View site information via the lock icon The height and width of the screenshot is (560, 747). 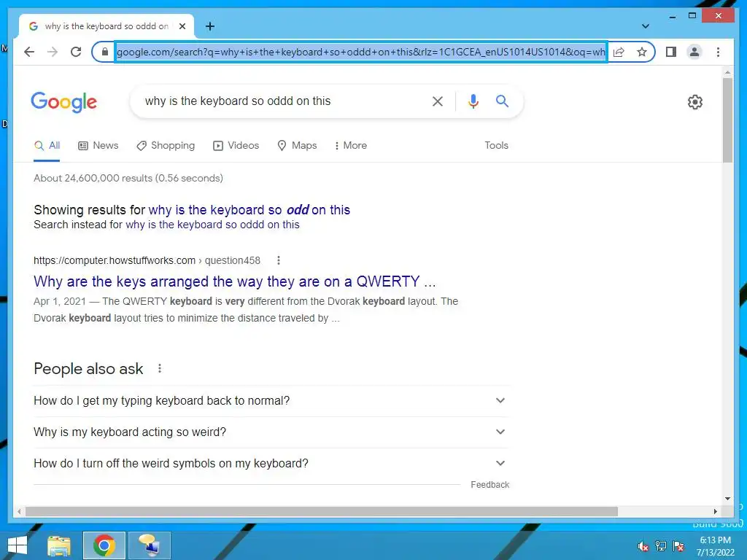(x=105, y=52)
